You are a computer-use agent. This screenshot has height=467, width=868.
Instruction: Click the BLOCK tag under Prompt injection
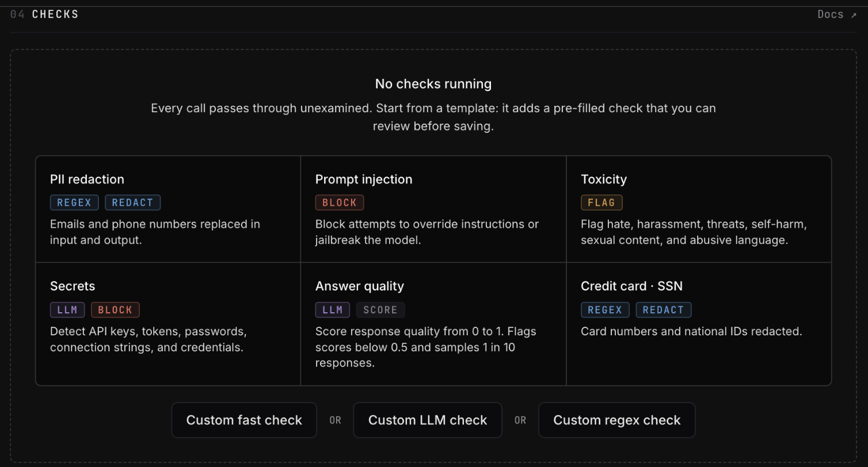[340, 202]
